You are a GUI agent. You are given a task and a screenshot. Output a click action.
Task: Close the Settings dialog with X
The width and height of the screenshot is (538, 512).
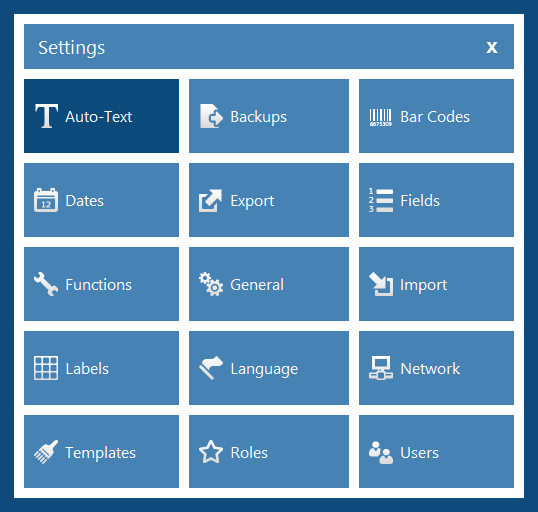(492, 47)
